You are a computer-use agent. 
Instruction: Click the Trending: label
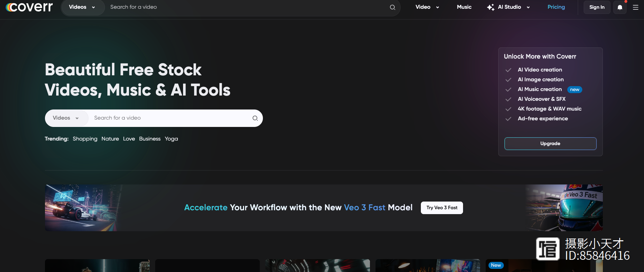56,139
